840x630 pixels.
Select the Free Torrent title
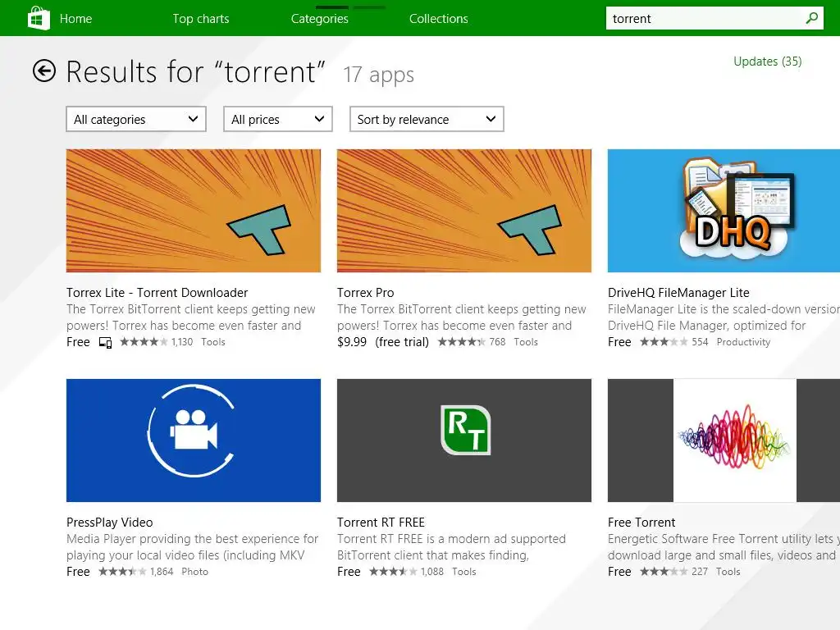(x=641, y=523)
